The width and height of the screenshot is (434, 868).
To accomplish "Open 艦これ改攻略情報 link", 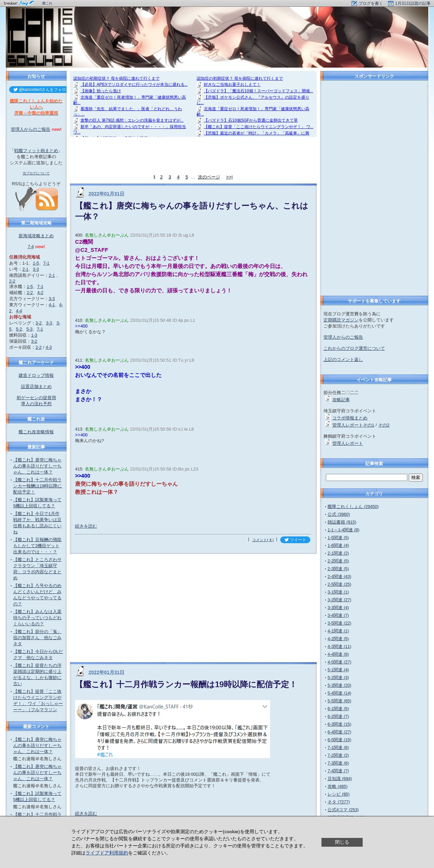I will coord(36,432).
